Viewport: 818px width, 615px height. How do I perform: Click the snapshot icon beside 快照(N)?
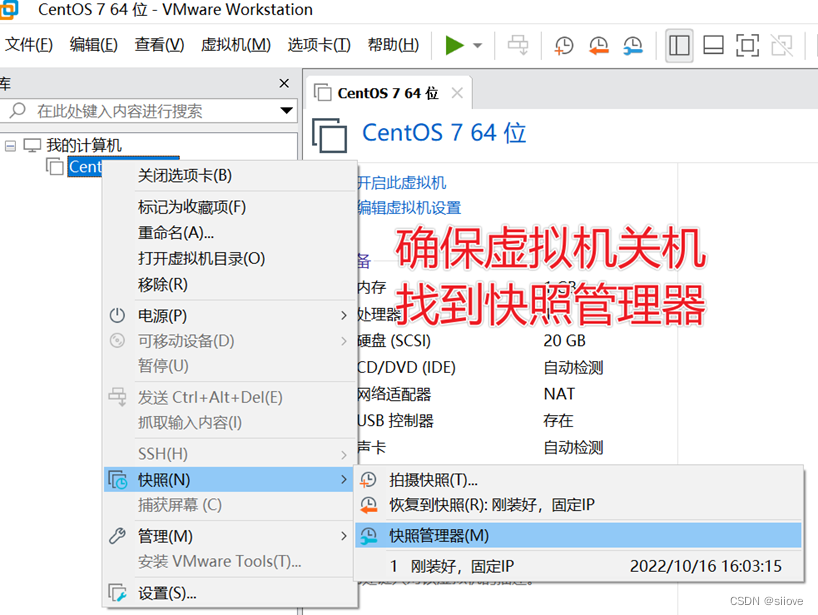tap(117, 479)
